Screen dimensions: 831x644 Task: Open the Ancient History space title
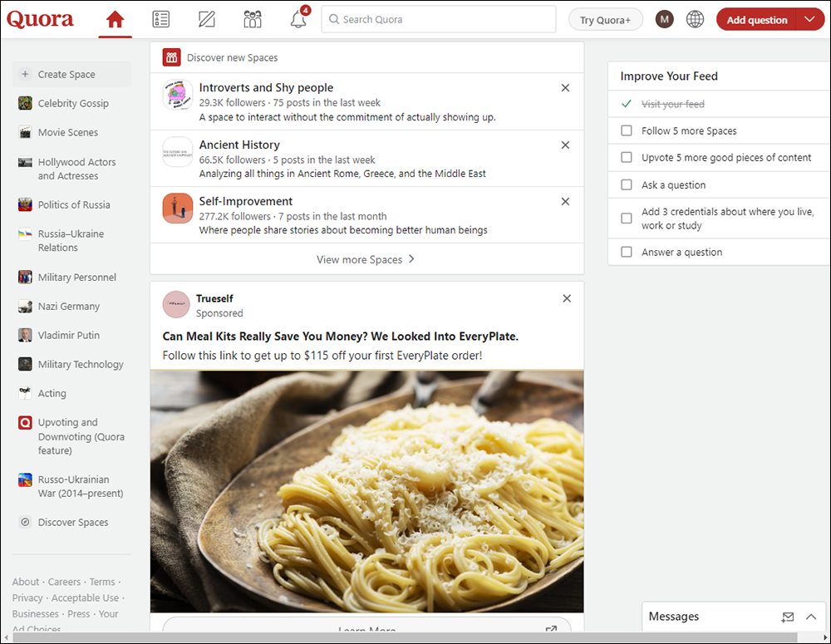click(239, 145)
